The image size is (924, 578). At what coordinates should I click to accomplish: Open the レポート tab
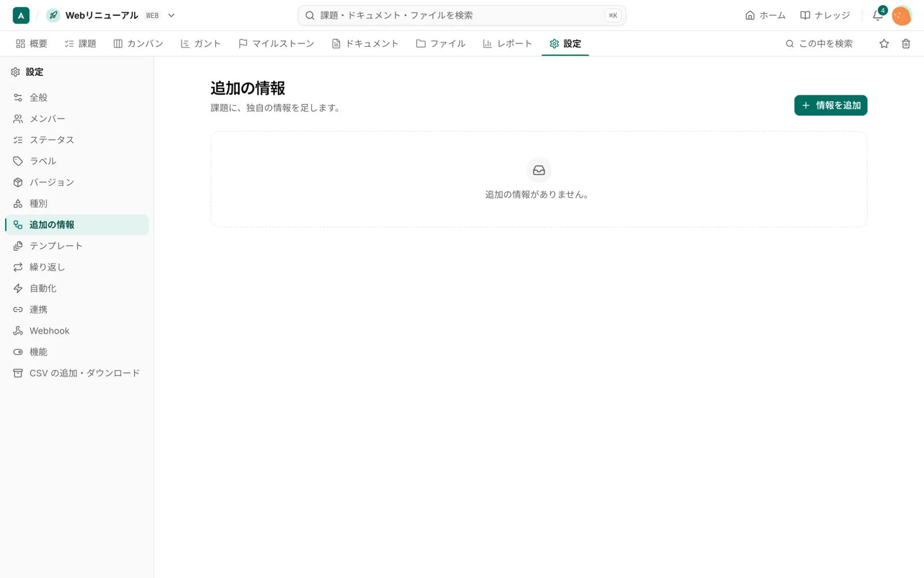click(x=507, y=43)
